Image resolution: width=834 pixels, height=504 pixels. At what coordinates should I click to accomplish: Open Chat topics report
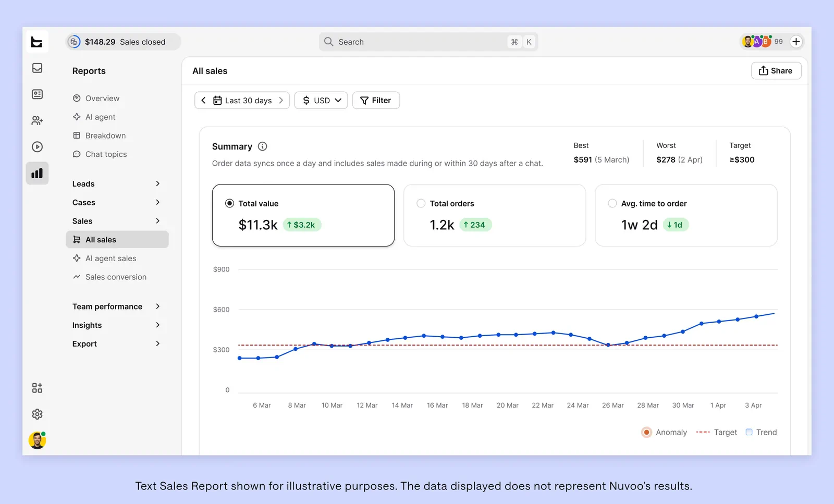pyautogui.click(x=100, y=154)
